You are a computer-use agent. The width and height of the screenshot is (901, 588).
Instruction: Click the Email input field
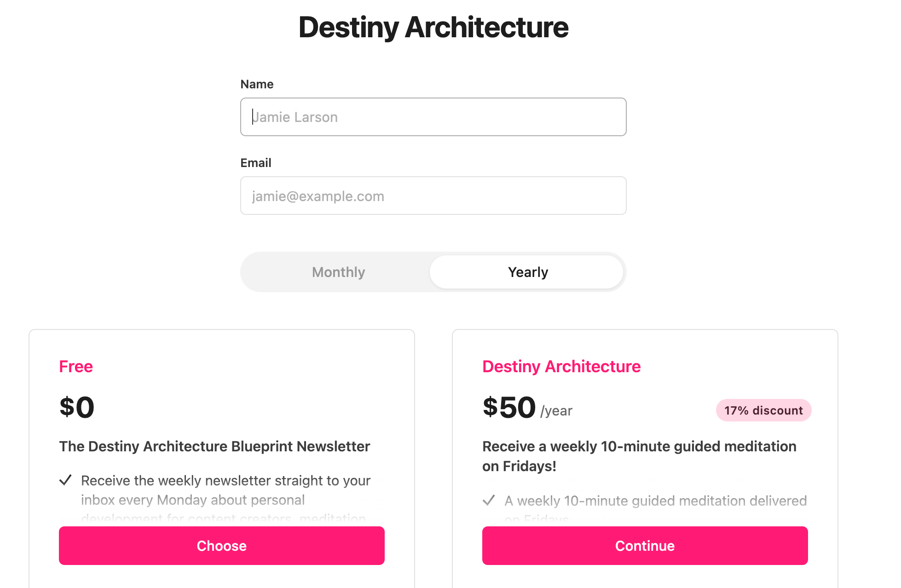(x=433, y=196)
